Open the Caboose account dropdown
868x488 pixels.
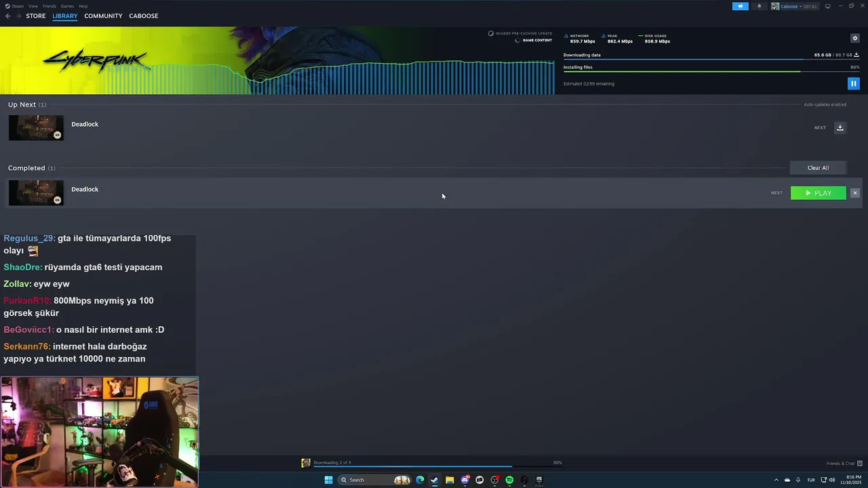click(x=799, y=6)
